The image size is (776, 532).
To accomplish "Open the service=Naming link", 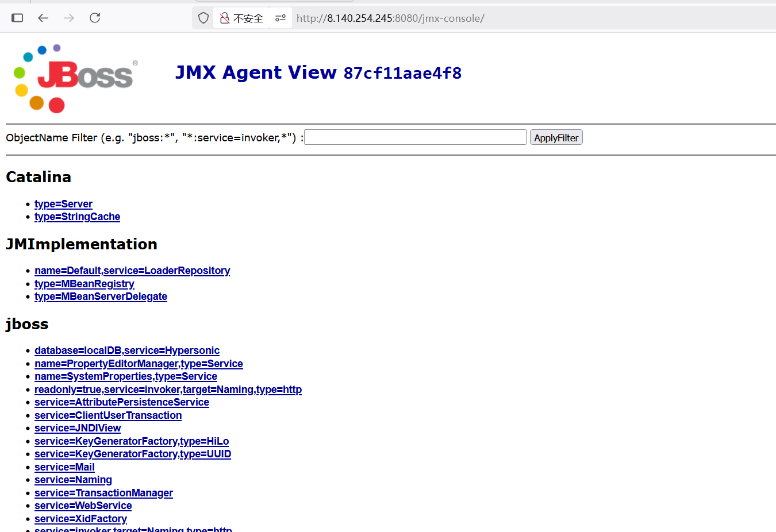I will tap(73, 480).
